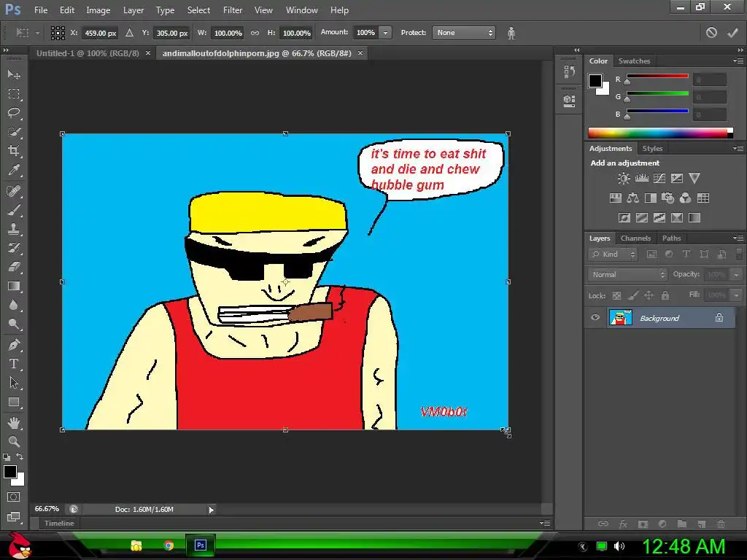
Task: Select the Hand tool
Action: 13,422
